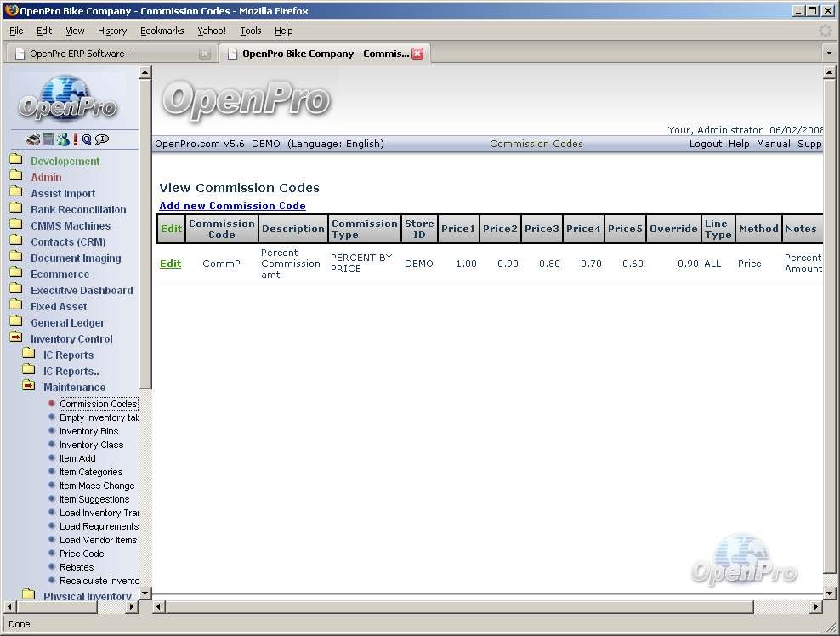
Task: Close the OpenPro Bike Company tab
Action: [x=417, y=54]
